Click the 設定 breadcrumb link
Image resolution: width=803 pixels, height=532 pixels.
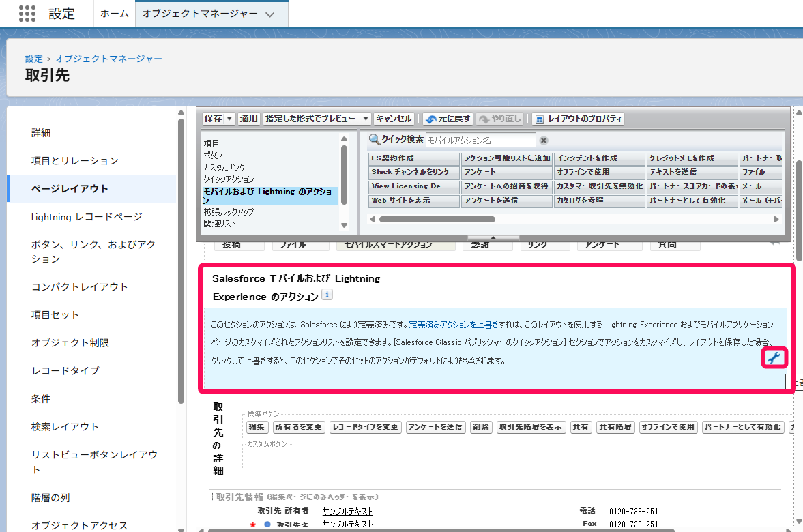coord(34,59)
